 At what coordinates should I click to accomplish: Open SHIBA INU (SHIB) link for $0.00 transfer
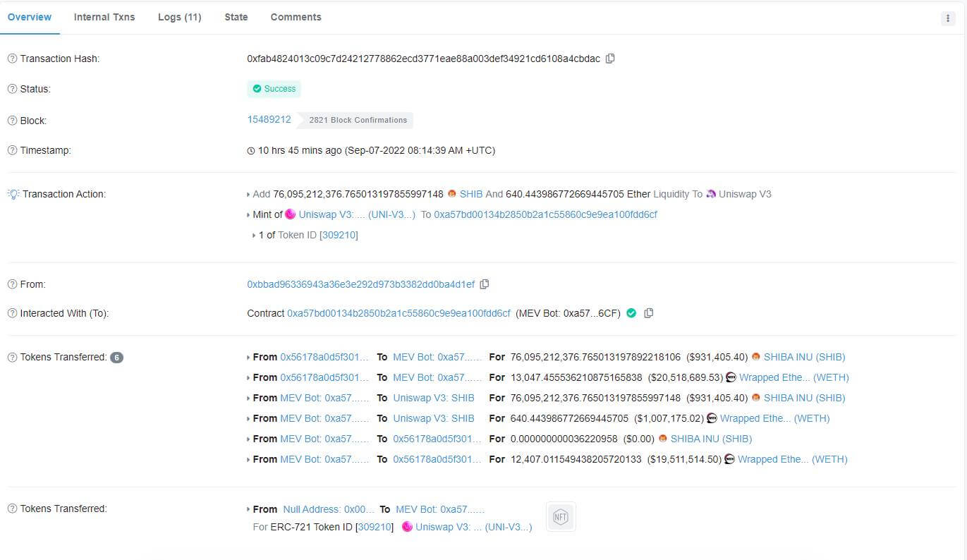[711, 439]
